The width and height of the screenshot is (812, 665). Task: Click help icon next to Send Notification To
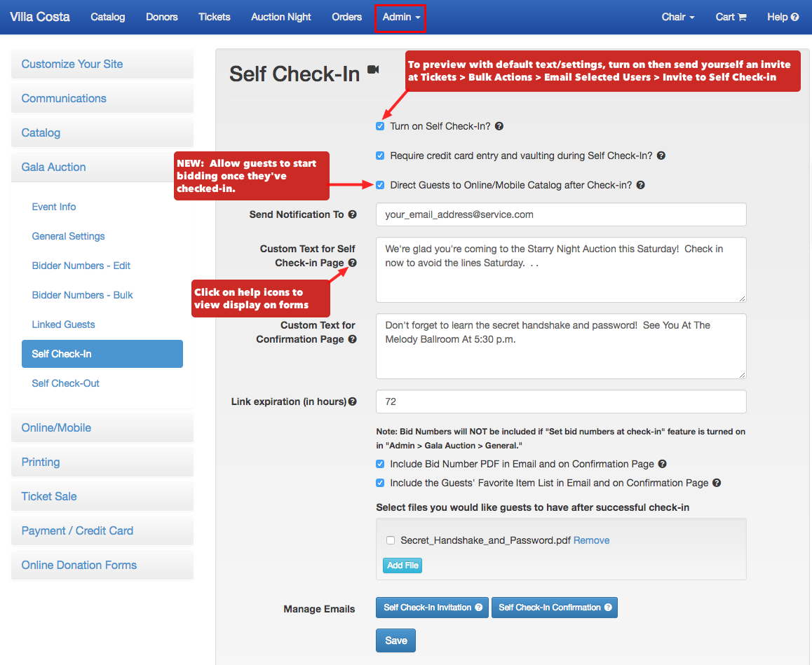(x=353, y=214)
